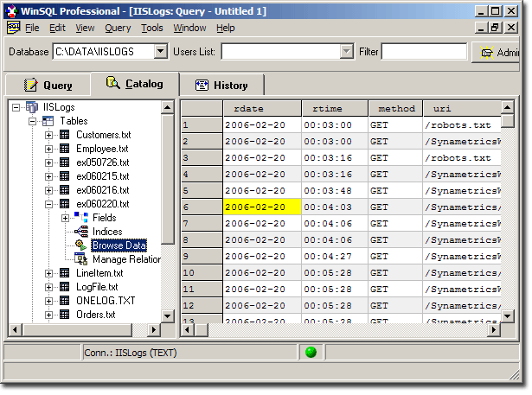Select row header number 6
The image size is (532, 395).
pos(202,207)
